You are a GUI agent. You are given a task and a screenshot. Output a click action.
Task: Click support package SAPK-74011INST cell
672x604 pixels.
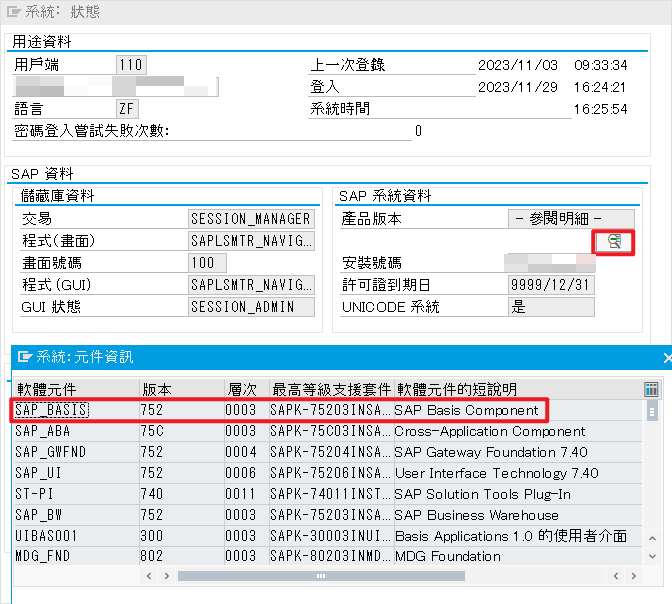[x=331, y=494]
